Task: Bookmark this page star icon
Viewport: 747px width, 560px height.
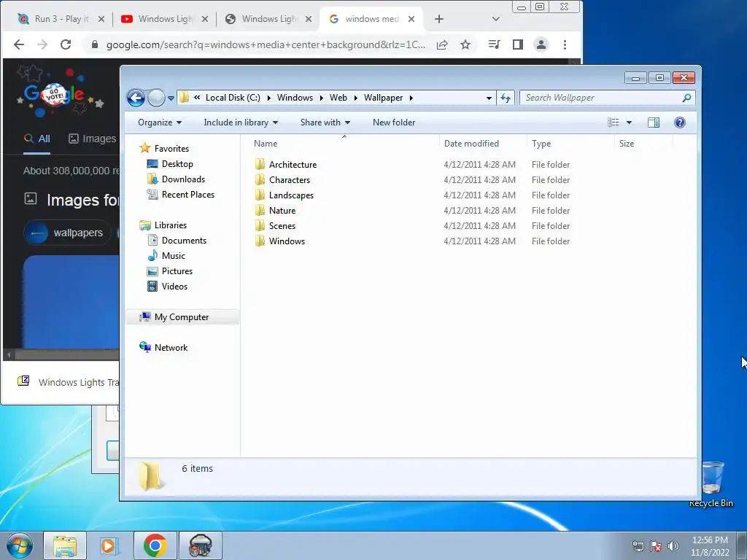Action: pyautogui.click(x=465, y=44)
